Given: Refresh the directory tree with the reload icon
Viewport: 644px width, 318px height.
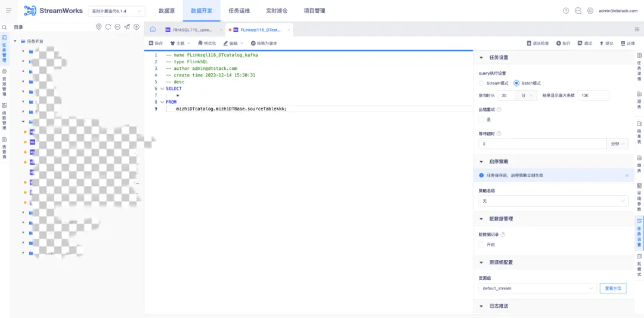Looking at the screenshot, I should [x=108, y=27].
